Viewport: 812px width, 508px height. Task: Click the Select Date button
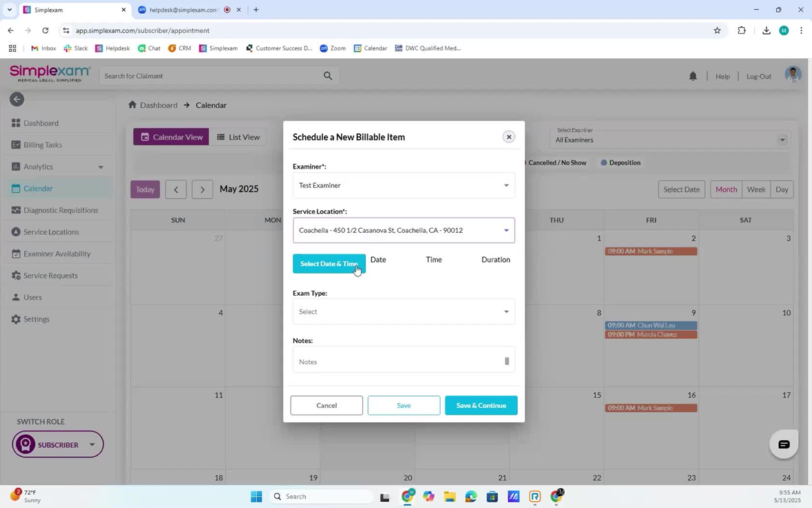pyautogui.click(x=681, y=189)
